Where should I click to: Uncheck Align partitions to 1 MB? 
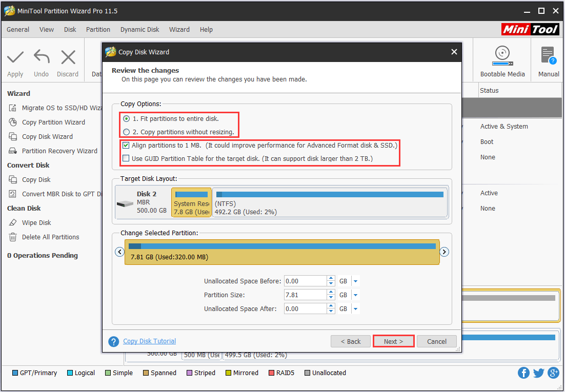click(x=126, y=145)
